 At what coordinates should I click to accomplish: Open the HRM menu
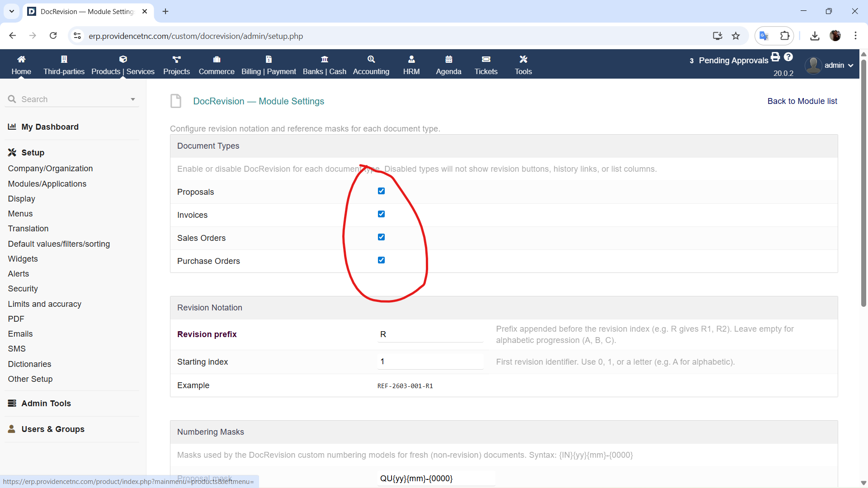point(411,65)
